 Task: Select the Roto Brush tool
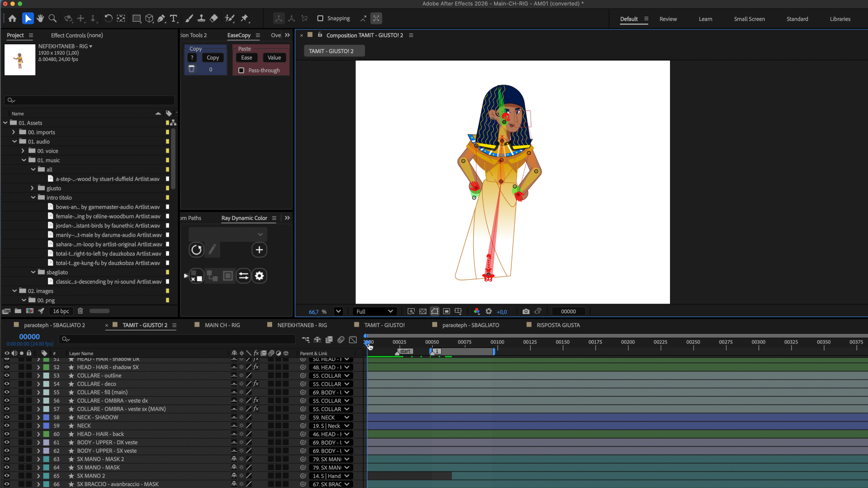tap(230, 19)
